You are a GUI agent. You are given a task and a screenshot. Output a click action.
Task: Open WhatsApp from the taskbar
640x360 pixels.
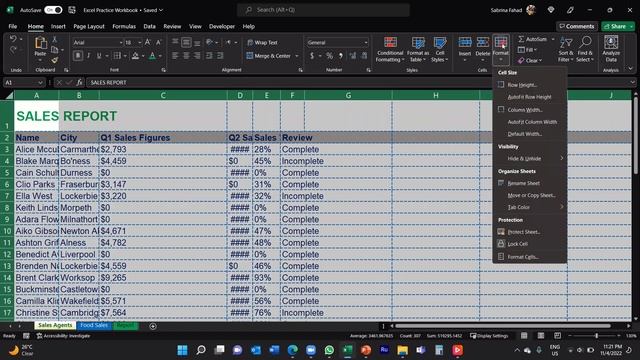pyautogui.click(x=329, y=350)
